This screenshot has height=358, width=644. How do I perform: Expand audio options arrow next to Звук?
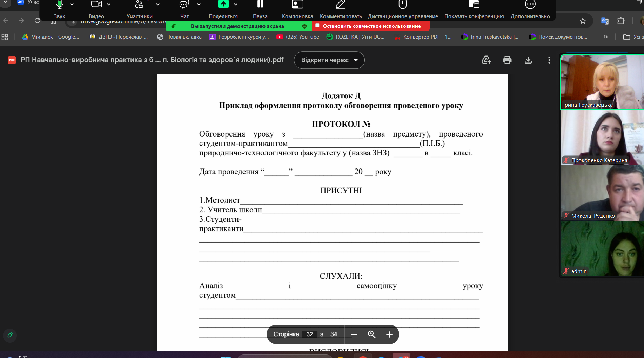coord(72,5)
